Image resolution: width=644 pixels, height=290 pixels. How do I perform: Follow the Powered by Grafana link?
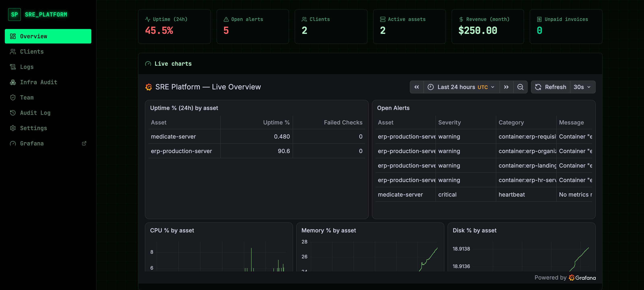[x=565, y=278]
